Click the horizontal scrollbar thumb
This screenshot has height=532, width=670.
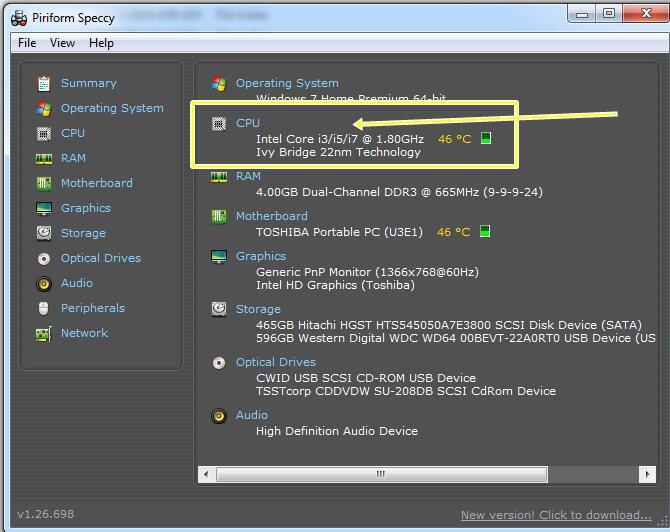click(382, 474)
